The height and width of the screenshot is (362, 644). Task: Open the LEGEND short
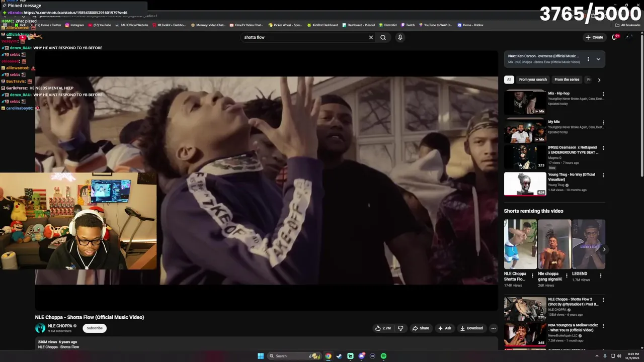pyautogui.click(x=589, y=244)
